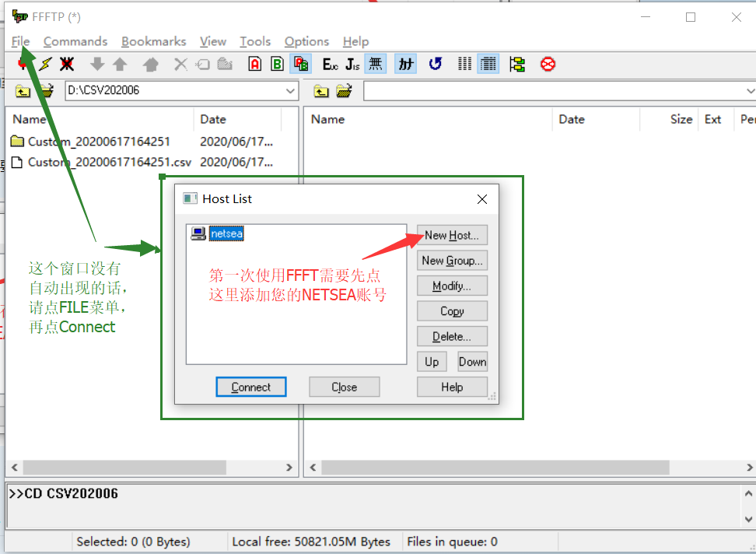Click log pane scroll up arrow
The width and height of the screenshot is (756, 554).
coord(748,494)
